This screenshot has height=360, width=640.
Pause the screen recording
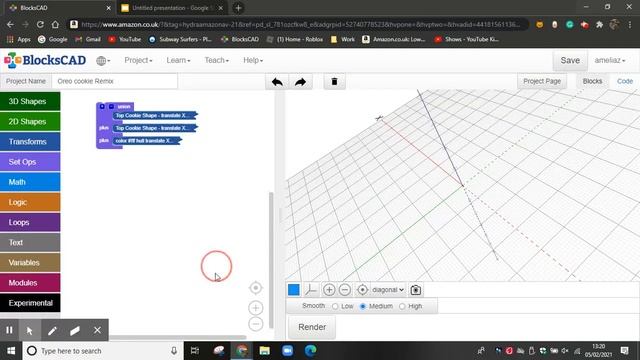[9, 330]
